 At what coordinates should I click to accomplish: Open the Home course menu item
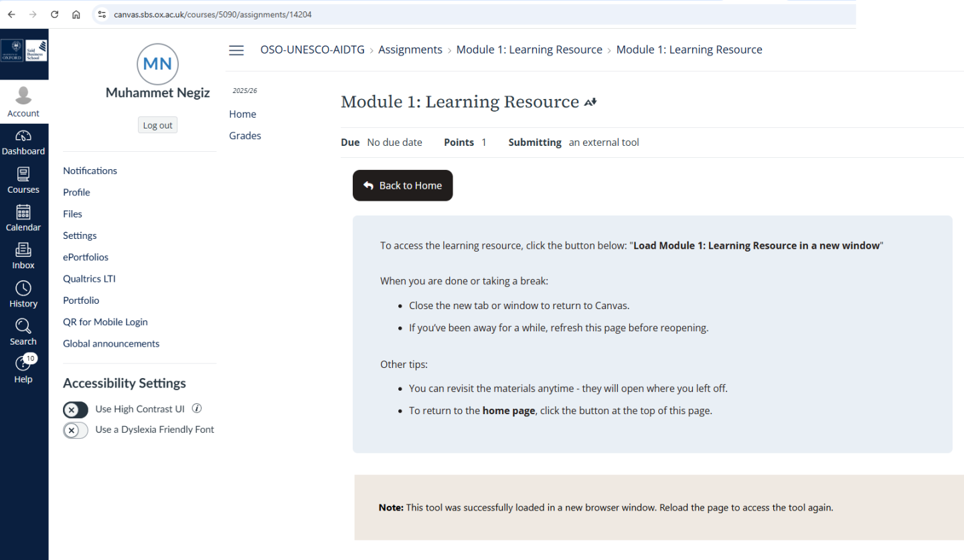242,114
